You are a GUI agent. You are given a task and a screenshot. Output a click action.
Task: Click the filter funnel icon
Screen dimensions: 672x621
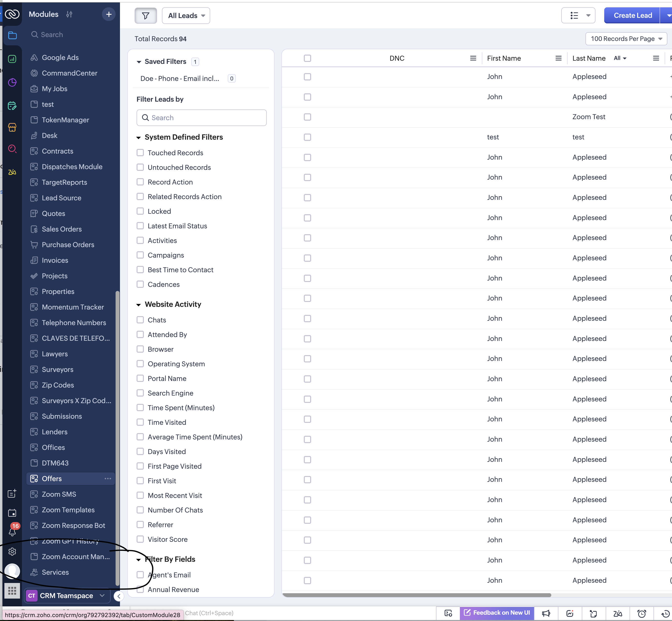pyautogui.click(x=146, y=15)
